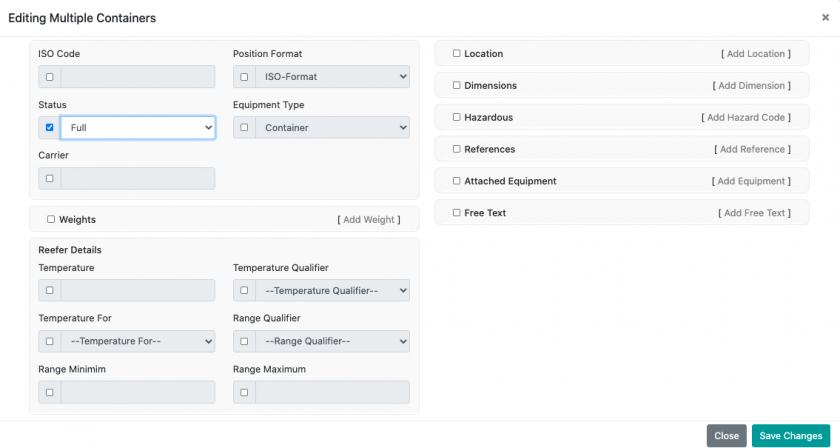Image resolution: width=840 pixels, height=448 pixels.
Task: Close the Editing Multiple Containers dialog with X
Action: point(825,18)
